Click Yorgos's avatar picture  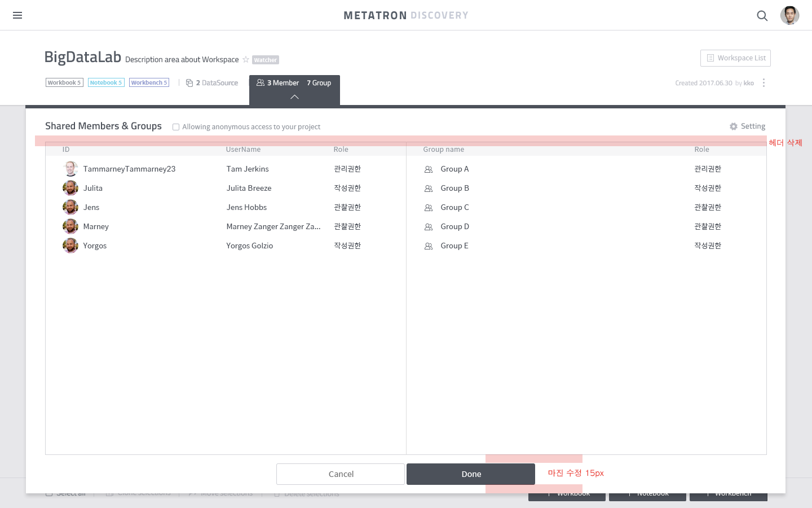[70, 246]
